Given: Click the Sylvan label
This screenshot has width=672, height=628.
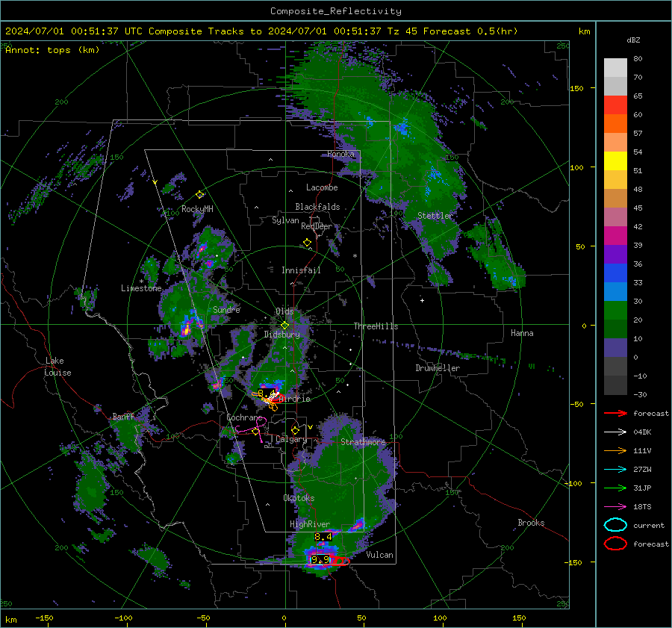Looking at the screenshot, I should 285,220.
